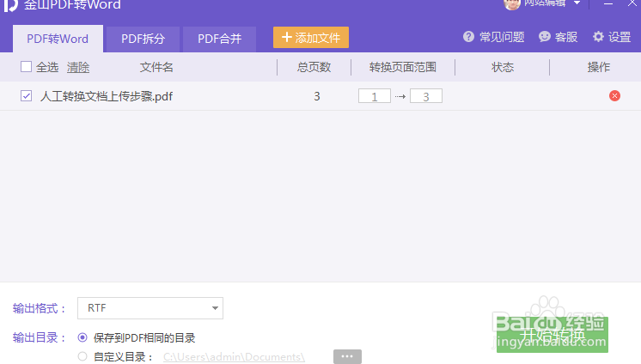Screen dimensions: 641x364
Task: Edit the start page field showing 1
Action: click(x=375, y=96)
